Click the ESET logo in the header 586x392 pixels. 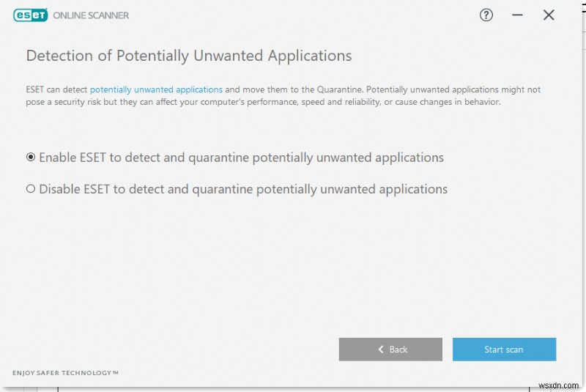[x=29, y=15]
